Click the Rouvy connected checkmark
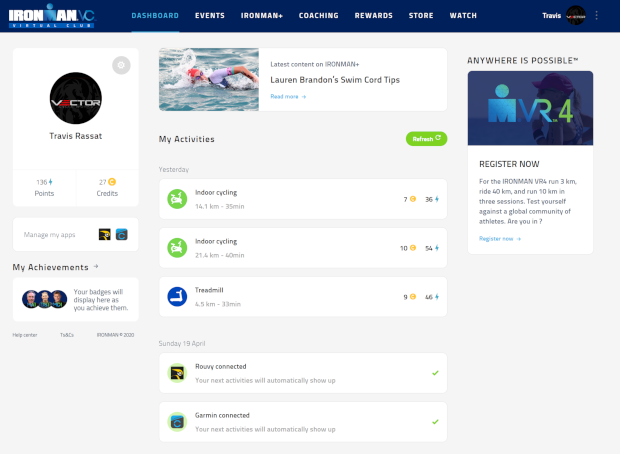The width and height of the screenshot is (620, 454). point(434,373)
